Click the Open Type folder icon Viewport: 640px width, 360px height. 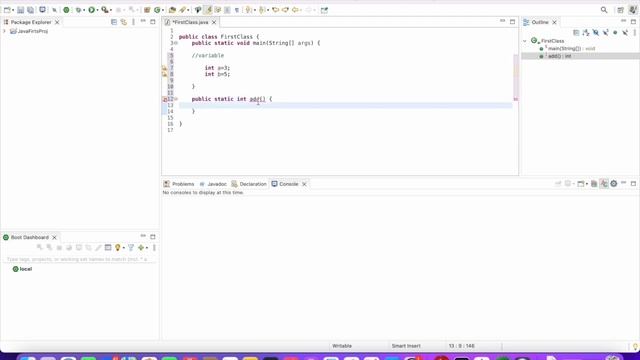pyautogui.click(x=172, y=10)
